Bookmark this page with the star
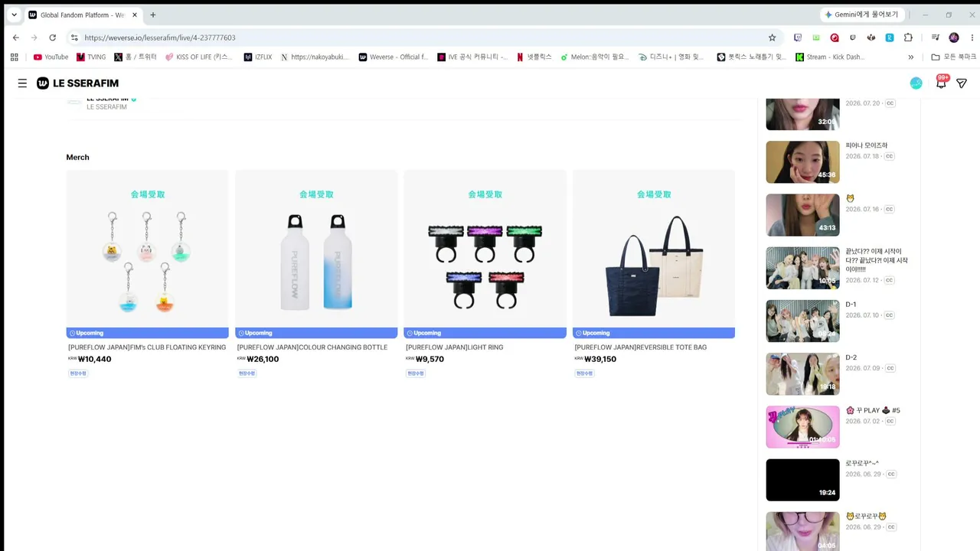The width and height of the screenshot is (980, 551). click(772, 37)
